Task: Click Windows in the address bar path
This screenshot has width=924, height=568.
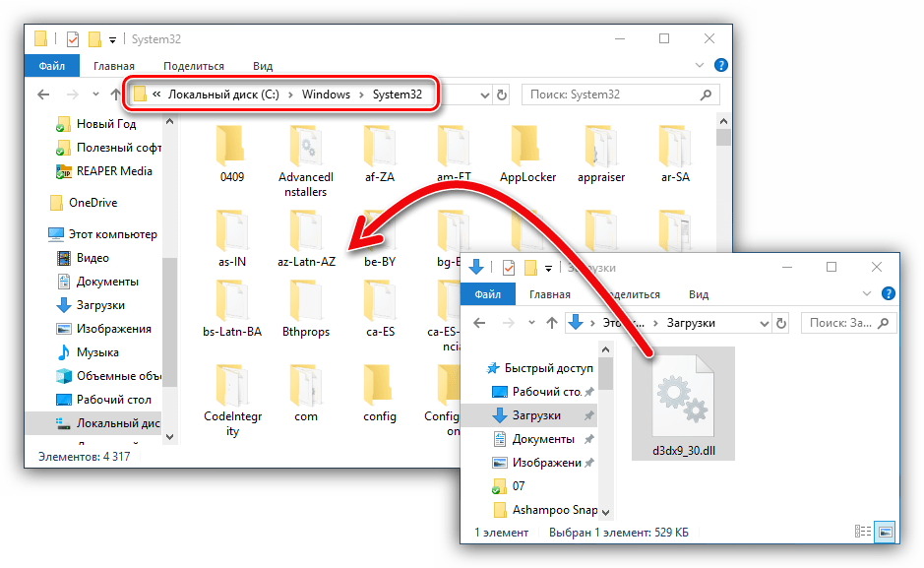Action: pos(326,95)
